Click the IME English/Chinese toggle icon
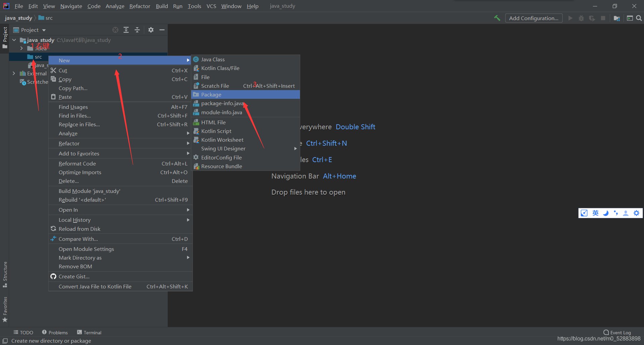The width and height of the screenshot is (644, 345). point(595,213)
